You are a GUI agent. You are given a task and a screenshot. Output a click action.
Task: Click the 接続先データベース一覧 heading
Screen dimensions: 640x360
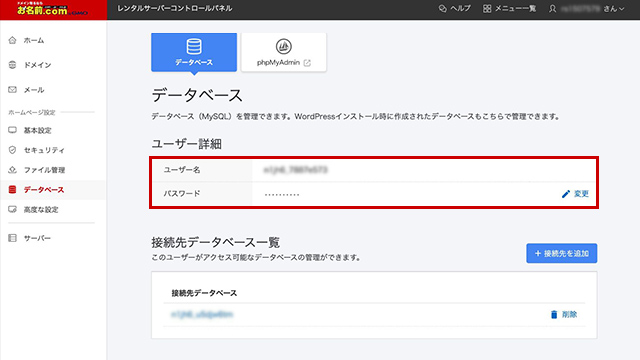coord(216,242)
